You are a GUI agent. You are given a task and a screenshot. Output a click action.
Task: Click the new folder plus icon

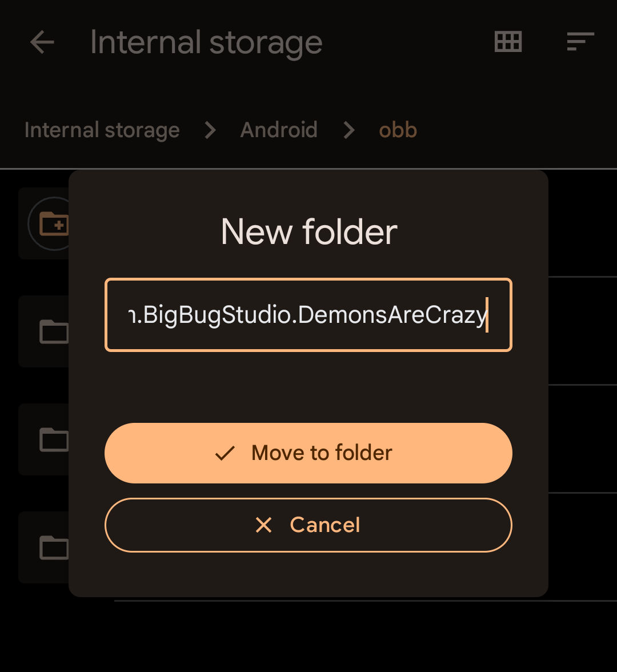(54, 223)
